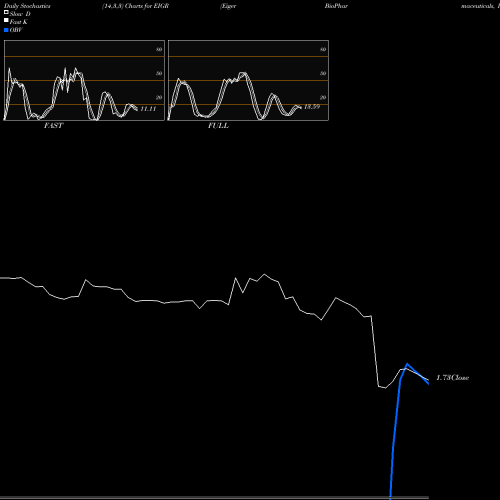Screen dimensions: 500x500
Task: Select the 'Daily Stochastics' title text
Action: click(27, 6)
